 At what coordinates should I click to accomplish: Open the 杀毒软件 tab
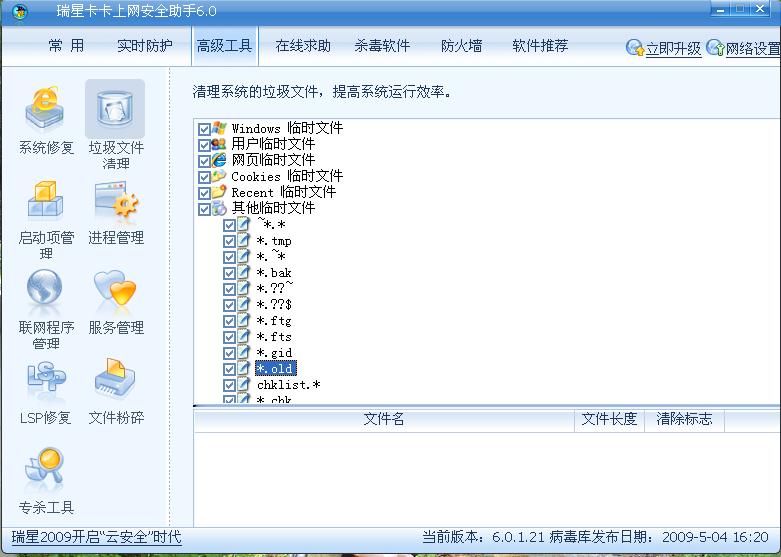[382, 46]
